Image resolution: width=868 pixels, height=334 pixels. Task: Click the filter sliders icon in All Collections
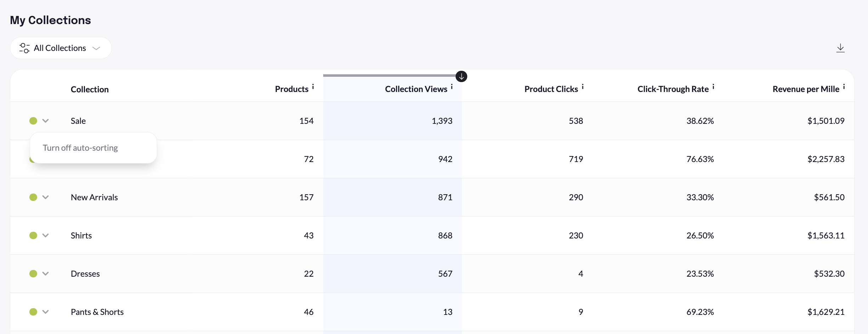[x=24, y=48]
